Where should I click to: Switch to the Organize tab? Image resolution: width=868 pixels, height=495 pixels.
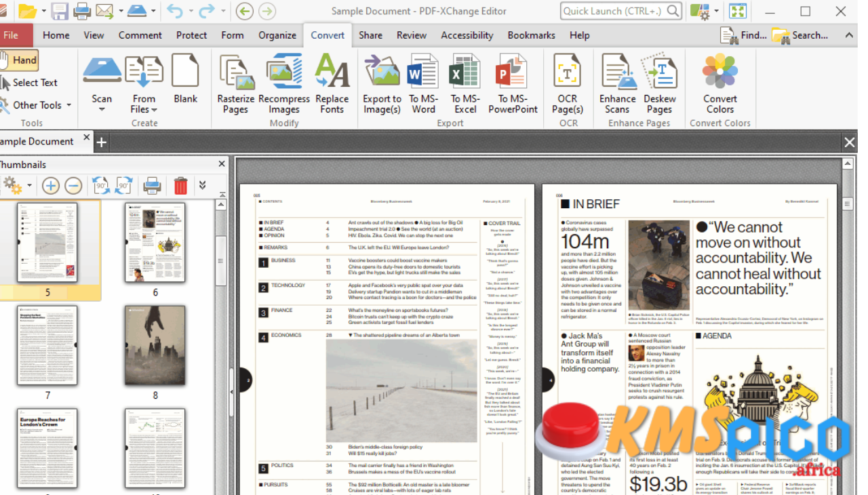click(277, 35)
